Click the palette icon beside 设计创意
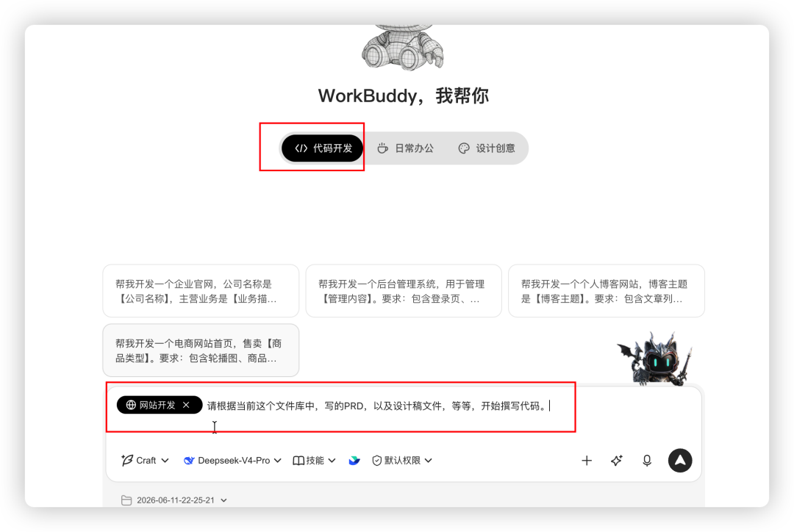The height and width of the screenshot is (532, 794). tap(464, 148)
